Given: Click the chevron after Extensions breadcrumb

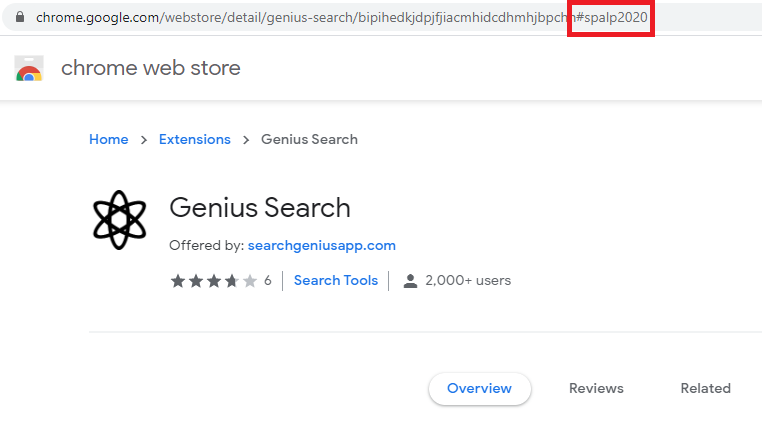Looking at the screenshot, I should (246, 140).
